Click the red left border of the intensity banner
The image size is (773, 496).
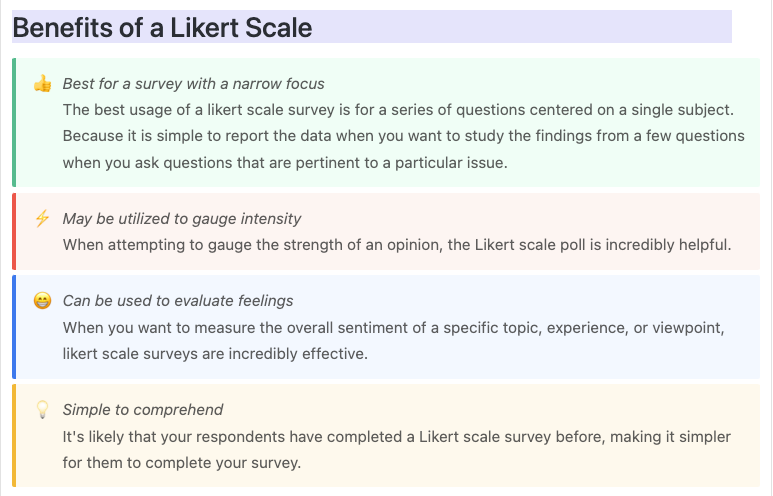[x=14, y=231]
